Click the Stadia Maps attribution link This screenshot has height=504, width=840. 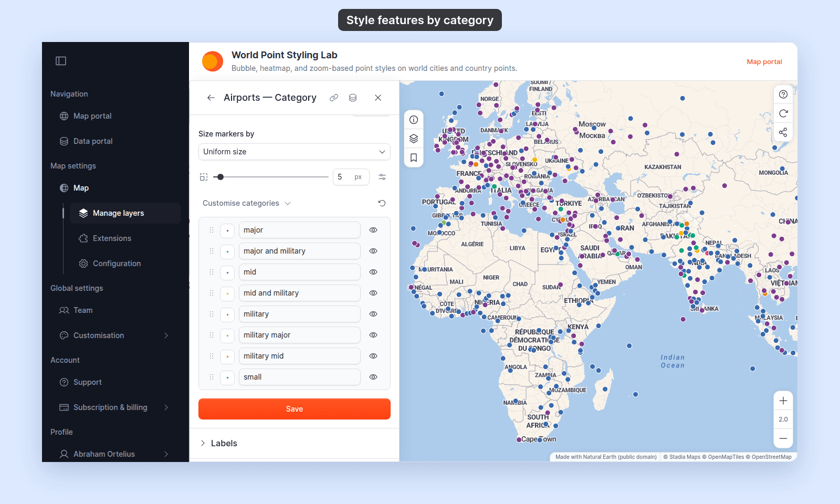tap(681, 457)
